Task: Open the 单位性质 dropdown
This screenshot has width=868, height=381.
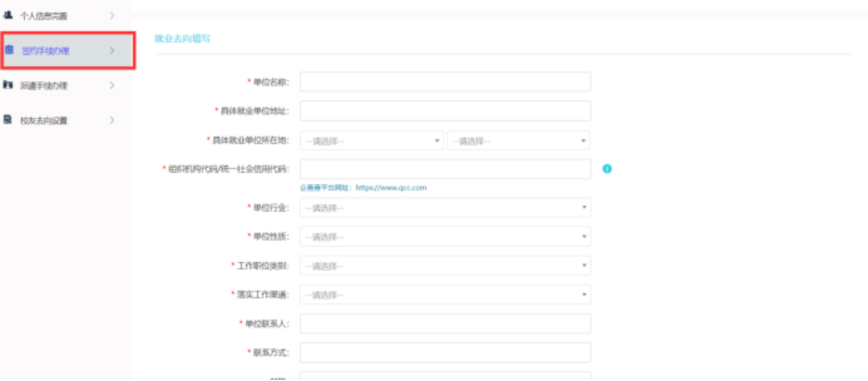Action: [x=445, y=237]
